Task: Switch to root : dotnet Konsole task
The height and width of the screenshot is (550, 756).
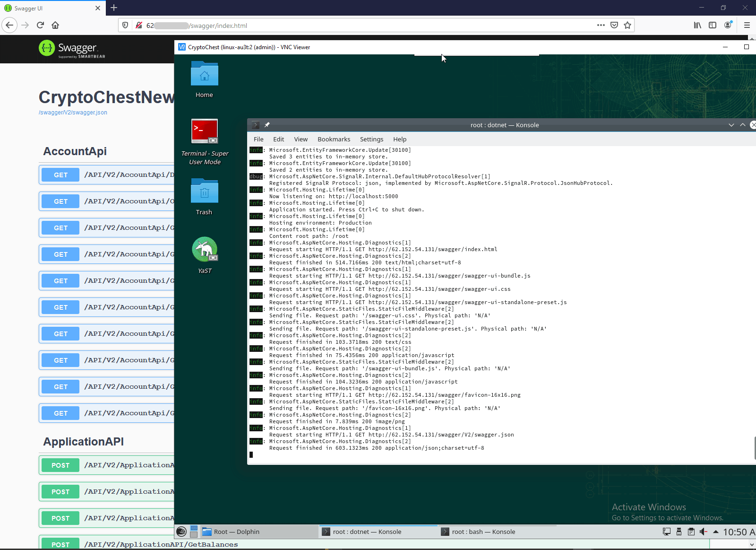Action: pyautogui.click(x=378, y=532)
